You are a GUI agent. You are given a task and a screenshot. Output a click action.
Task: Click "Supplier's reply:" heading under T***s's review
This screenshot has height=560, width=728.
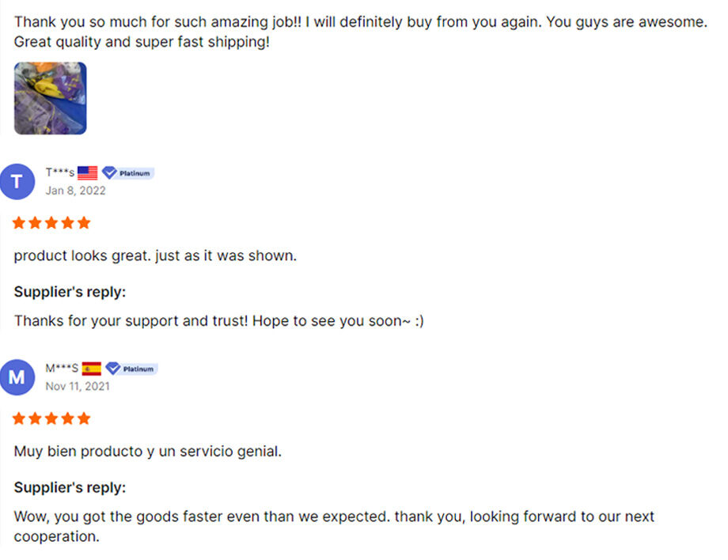coord(70,292)
